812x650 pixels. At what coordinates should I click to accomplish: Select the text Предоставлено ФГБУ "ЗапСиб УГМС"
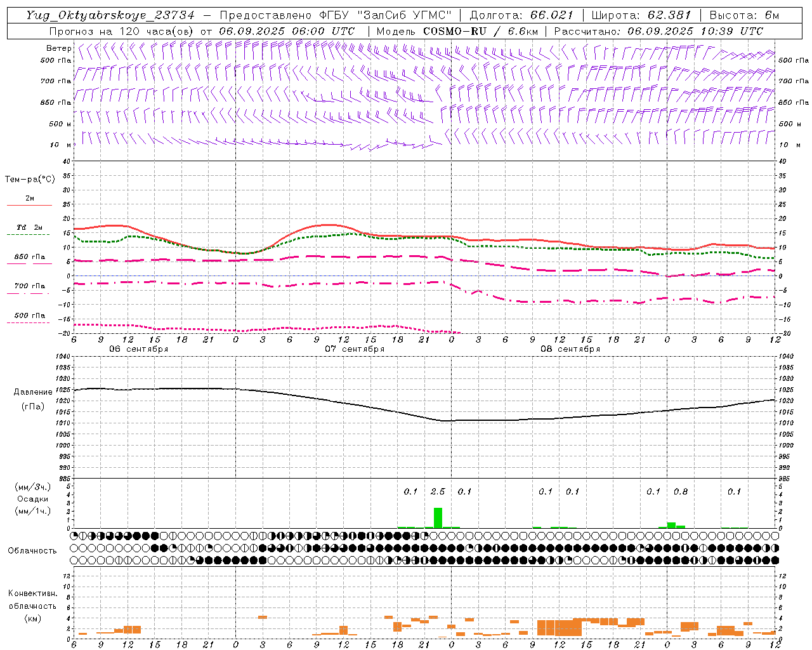[336, 15]
